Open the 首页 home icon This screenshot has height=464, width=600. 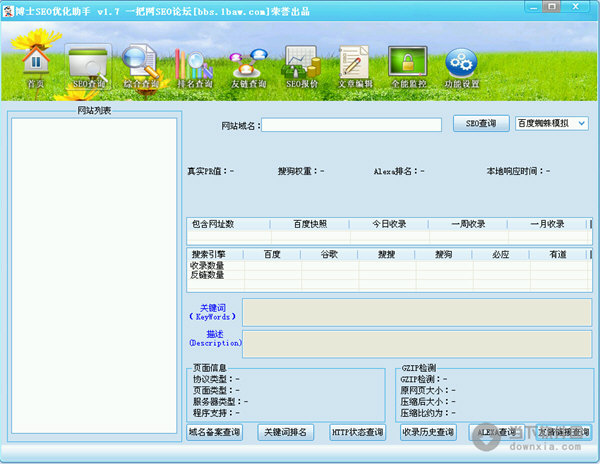tap(36, 66)
